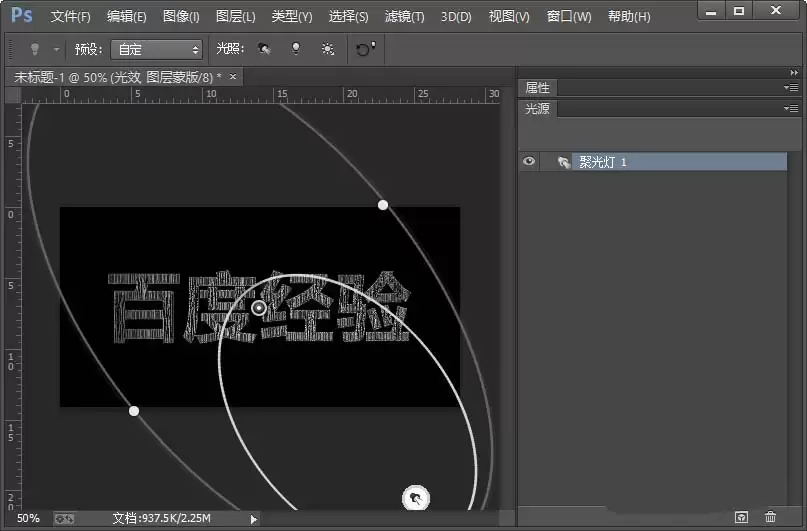The width and height of the screenshot is (807, 531).
Task: Open the 图层(L) menu
Action: (x=235, y=16)
